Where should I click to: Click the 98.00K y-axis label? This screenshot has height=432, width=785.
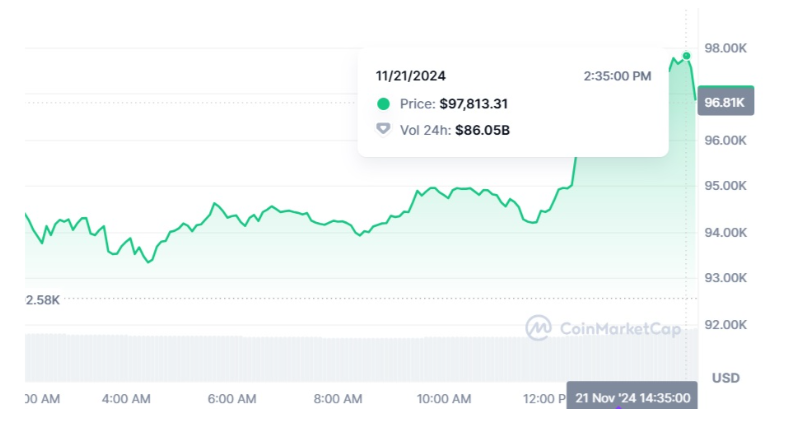pyautogui.click(x=726, y=48)
